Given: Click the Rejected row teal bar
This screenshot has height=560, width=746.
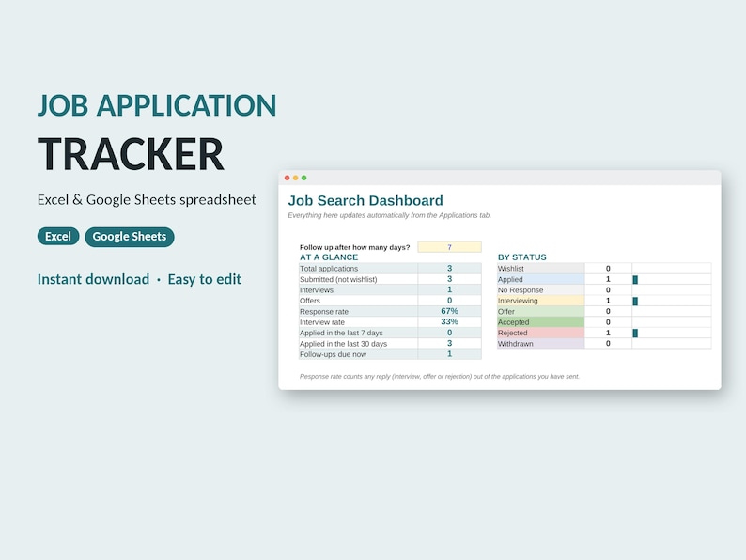Looking at the screenshot, I should coord(635,333).
